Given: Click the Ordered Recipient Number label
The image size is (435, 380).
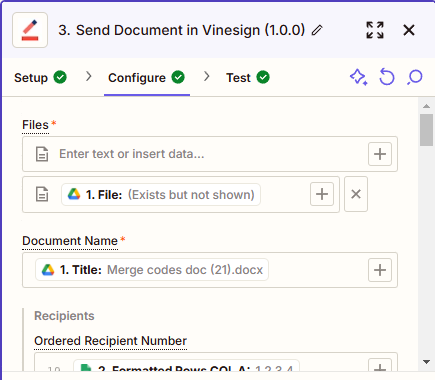Looking at the screenshot, I should click(x=110, y=341).
